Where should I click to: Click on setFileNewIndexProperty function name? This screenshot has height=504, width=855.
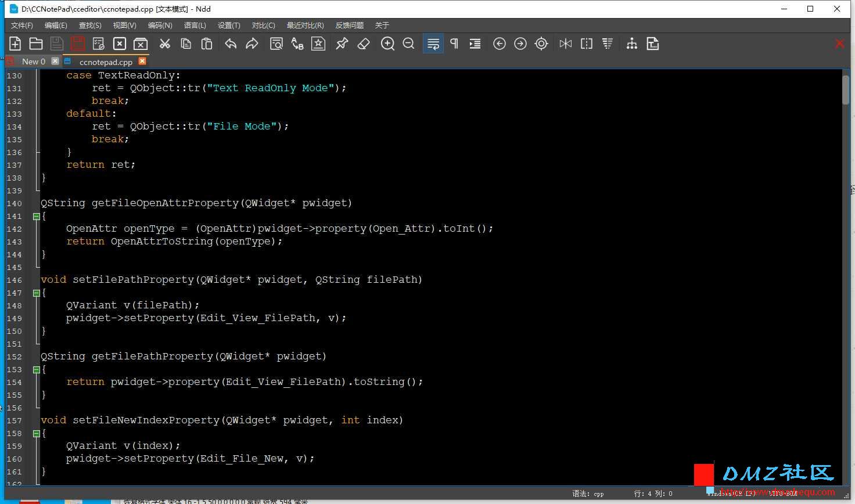pyautogui.click(x=146, y=420)
